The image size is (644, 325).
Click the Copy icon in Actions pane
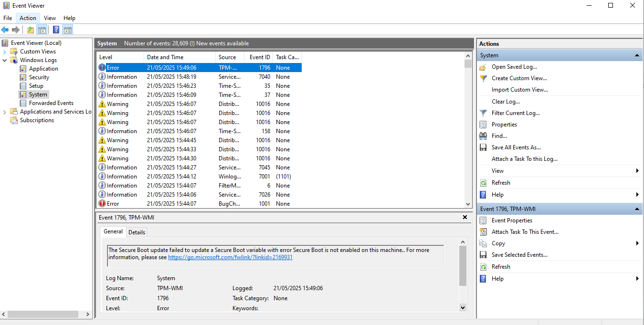coord(483,243)
